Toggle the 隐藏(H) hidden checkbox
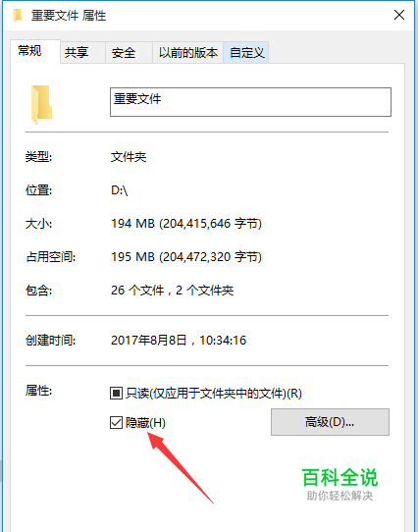This screenshot has width=418, height=532. pyautogui.click(x=116, y=423)
